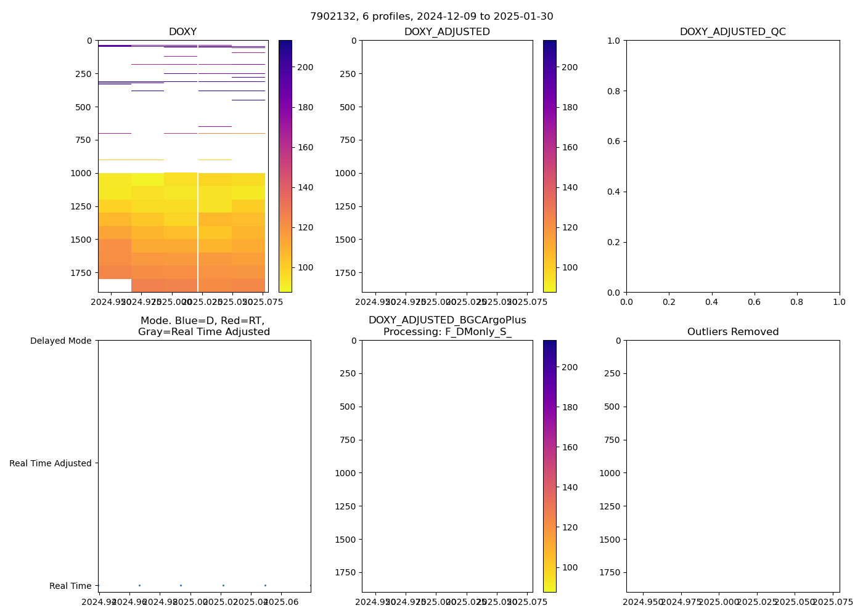Click the 1.0 y-axis tick on DOXY_ADJUSTED_QC
863x616 pixels.
click(x=613, y=41)
